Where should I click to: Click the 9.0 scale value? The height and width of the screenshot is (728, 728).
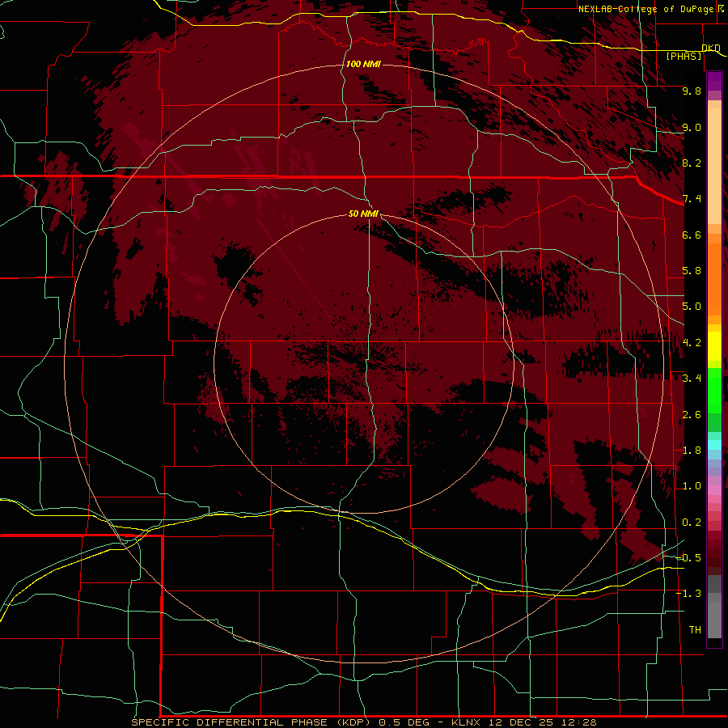692,127
